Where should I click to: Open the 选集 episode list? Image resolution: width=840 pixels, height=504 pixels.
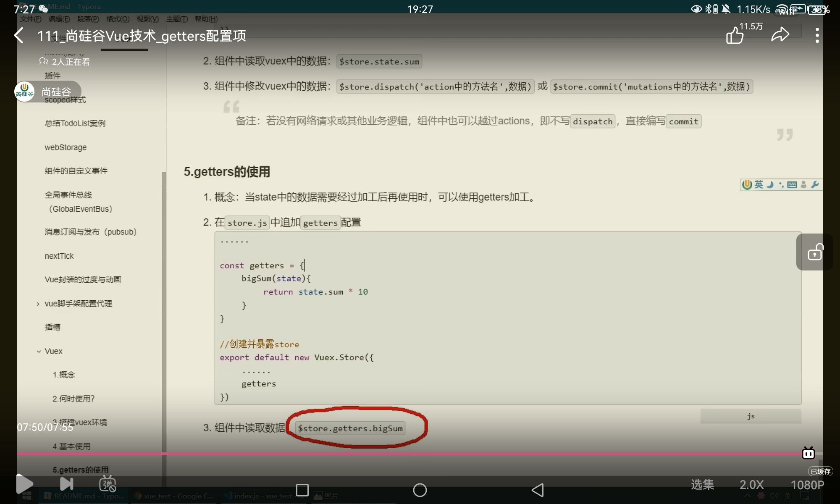coord(702,485)
